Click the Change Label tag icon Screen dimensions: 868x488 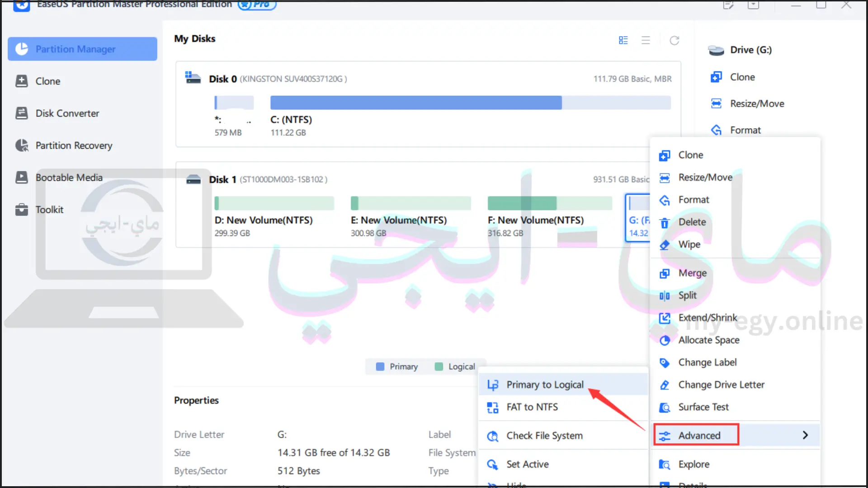click(x=665, y=363)
